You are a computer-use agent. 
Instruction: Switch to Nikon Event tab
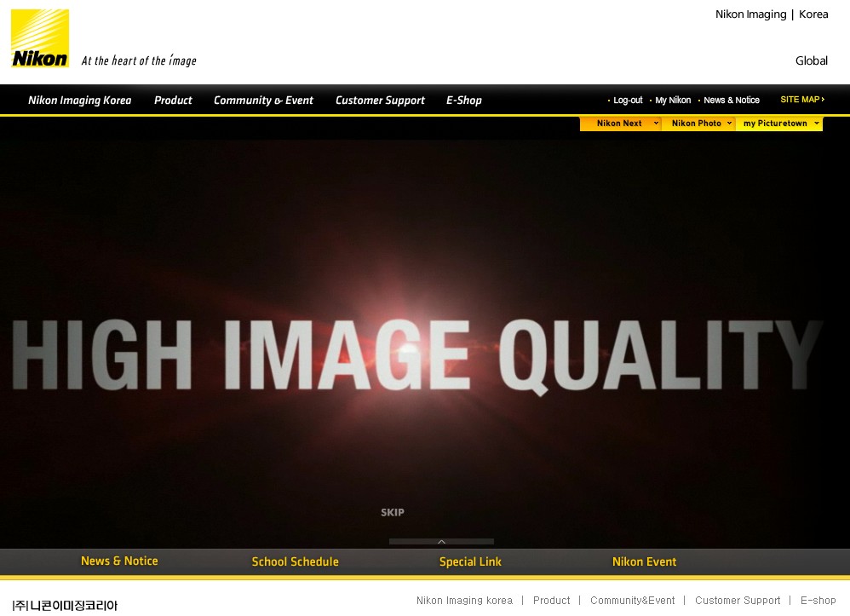click(644, 561)
